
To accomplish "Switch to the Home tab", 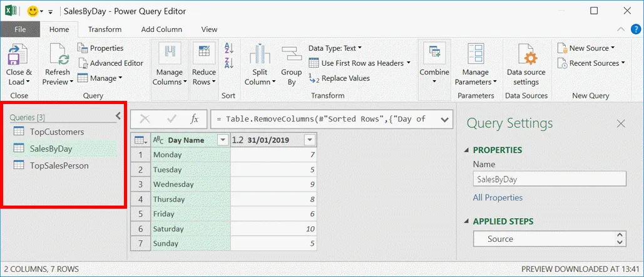I will (59, 29).
